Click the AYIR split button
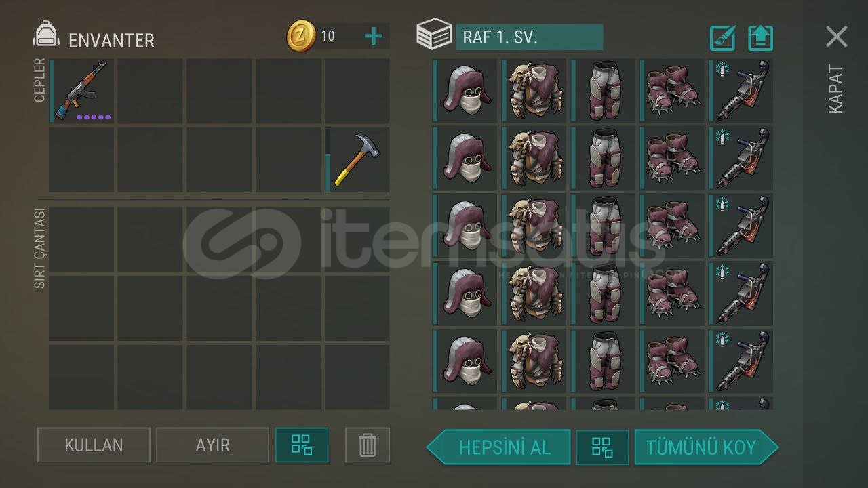This screenshot has height=488, width=868. 212,445
